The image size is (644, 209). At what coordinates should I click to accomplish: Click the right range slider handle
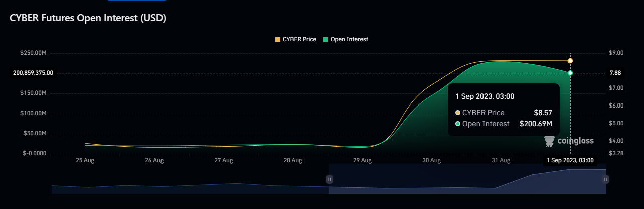pos(606,179)
